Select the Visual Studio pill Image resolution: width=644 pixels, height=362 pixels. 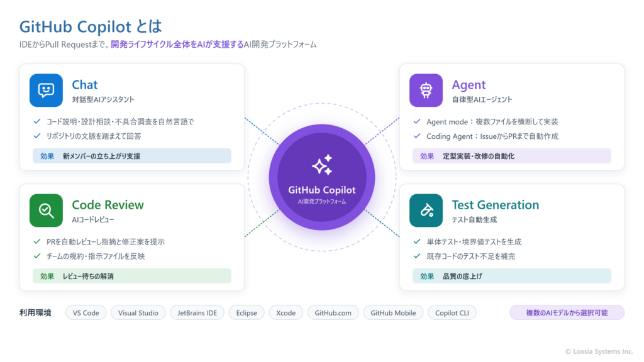(x=138, y=313)
